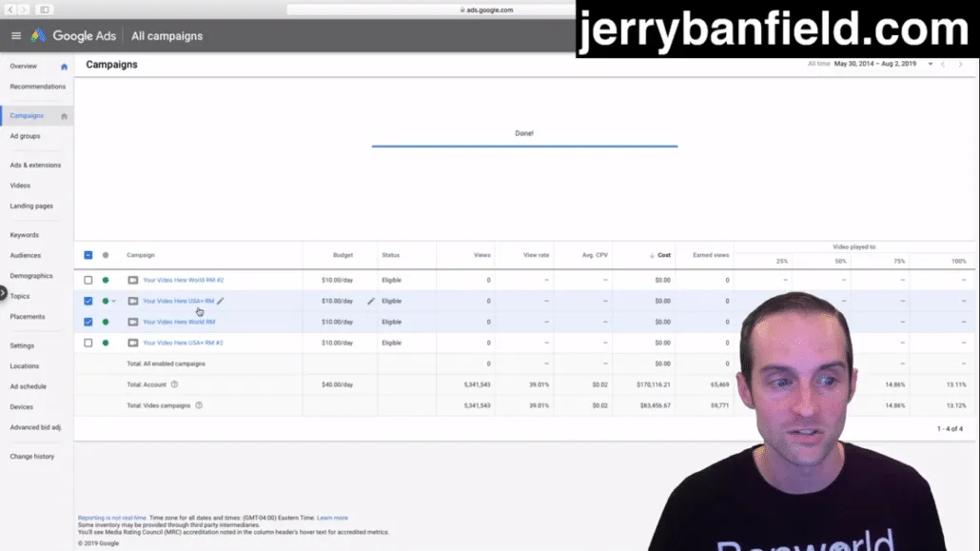Viewport: 980px width, 551px height.
Task: Open status dropdown for USA+ RM campaign
Action: point(114,302)
